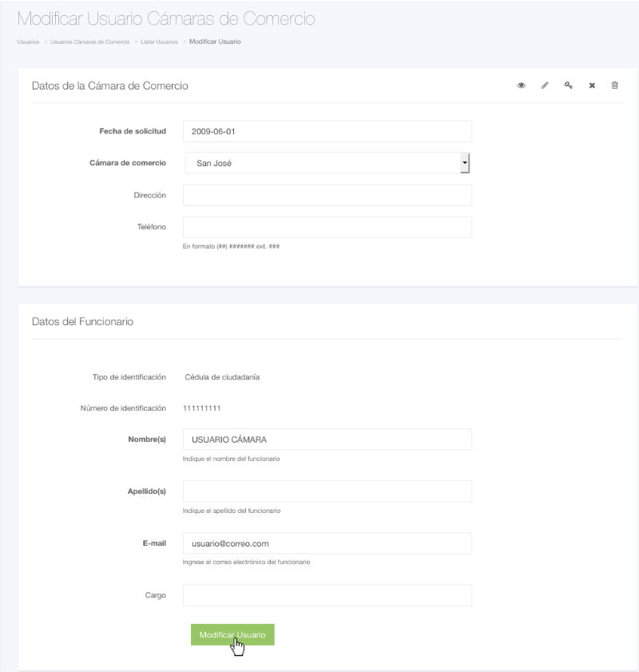The image size is (639, 672).
Task: Go to Usuarios breadcrumb link
Action: point(28,42)
